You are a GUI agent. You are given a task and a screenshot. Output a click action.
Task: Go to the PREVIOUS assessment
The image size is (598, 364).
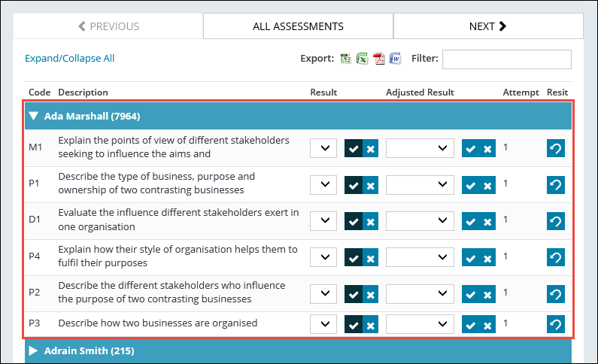[108, 26]
